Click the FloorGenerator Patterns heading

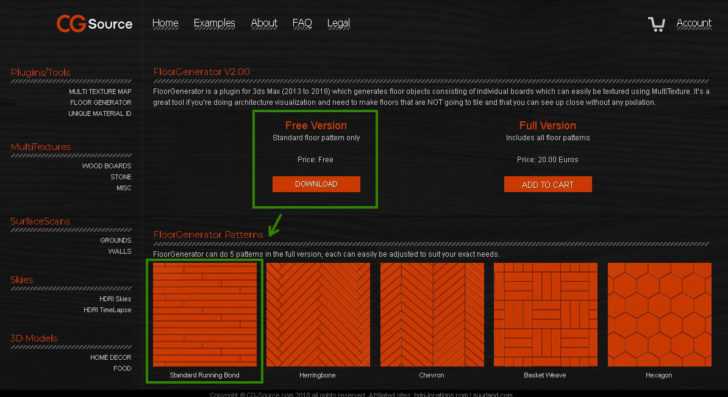coord(208,234)
